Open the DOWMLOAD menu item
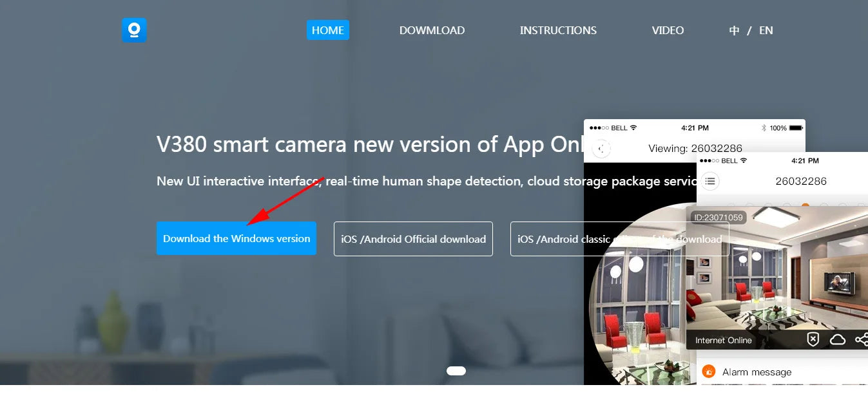The width and height of the screenshot is (868, 405). (x=432, y=30)
